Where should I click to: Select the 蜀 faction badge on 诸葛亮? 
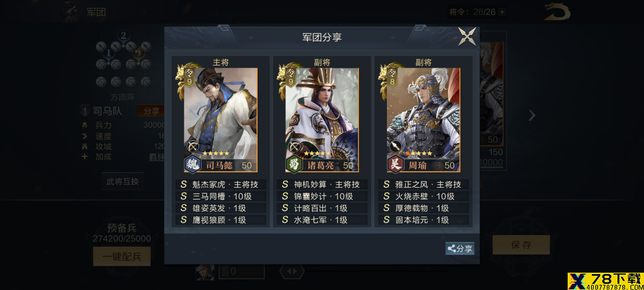(x=294, y=165)
